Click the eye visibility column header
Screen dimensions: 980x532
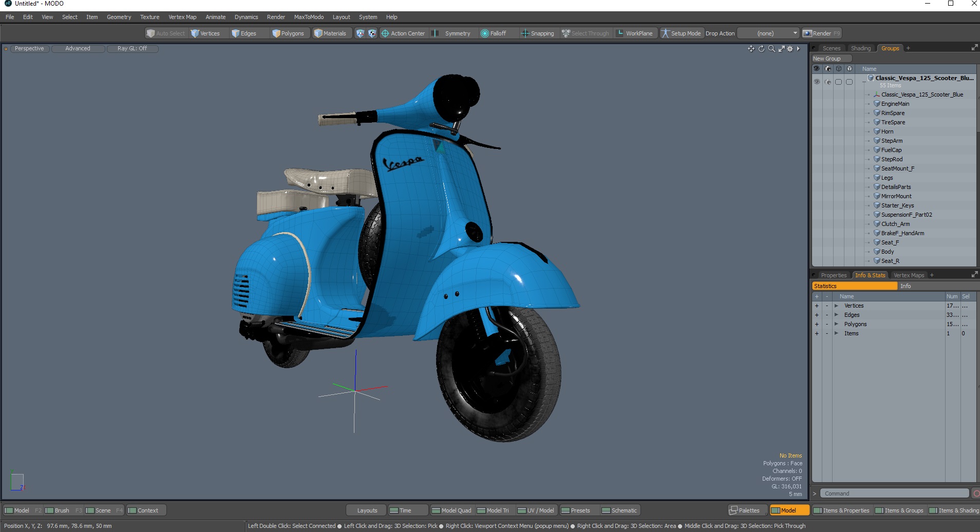tap(817, 69)
